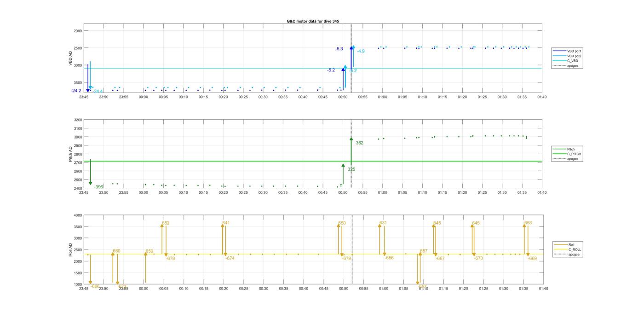Click the 631 roll data label
The image size is (644, 319).
383,223
